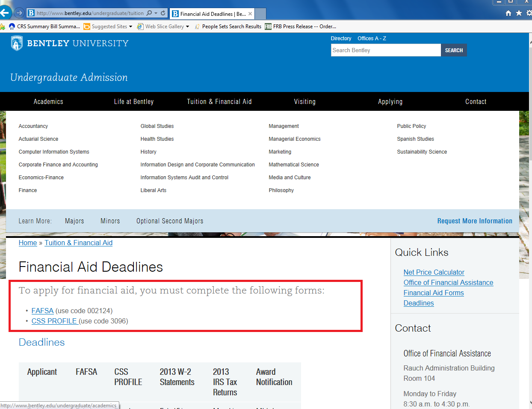
Task: Select the Actuarial Science major link
Action: (38, 139)
